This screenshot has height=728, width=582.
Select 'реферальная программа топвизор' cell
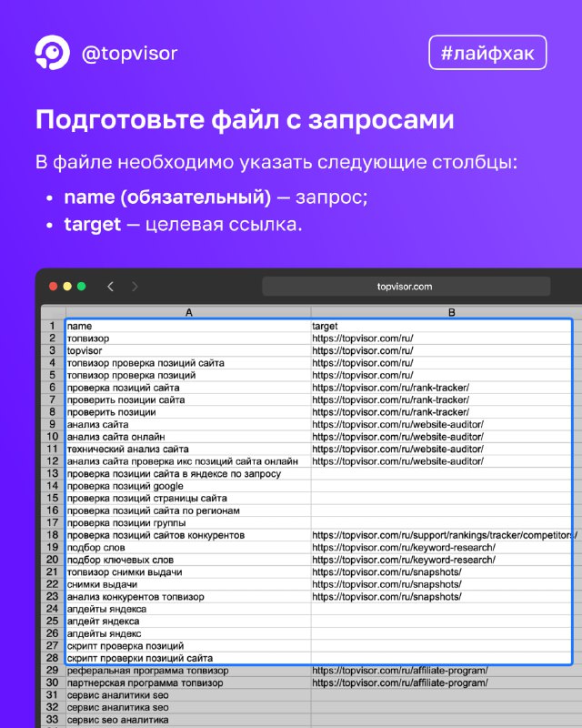(188, 671)
